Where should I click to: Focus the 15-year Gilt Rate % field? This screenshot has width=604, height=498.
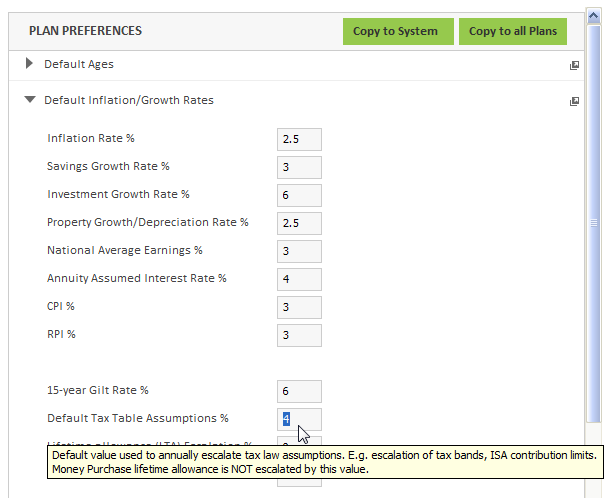click(299, 391)
